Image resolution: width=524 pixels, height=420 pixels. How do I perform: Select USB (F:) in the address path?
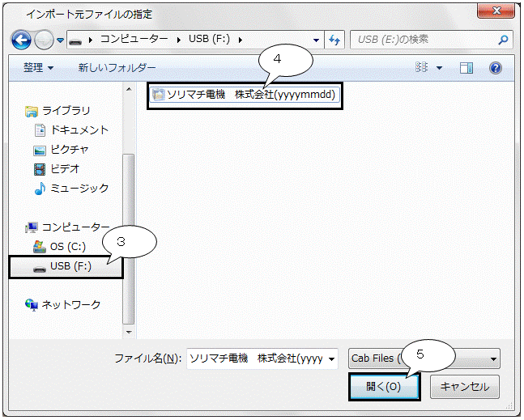click(x=209, y=39)
